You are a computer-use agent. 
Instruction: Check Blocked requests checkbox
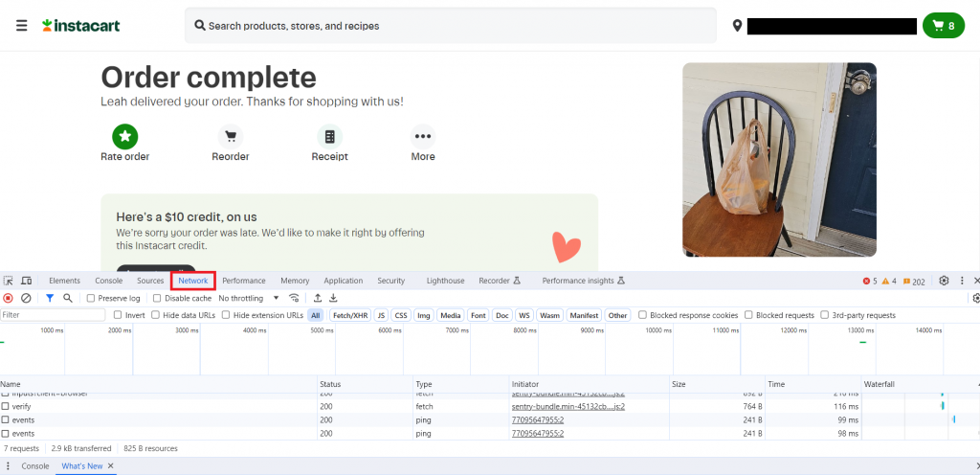(x=748, y=315)
